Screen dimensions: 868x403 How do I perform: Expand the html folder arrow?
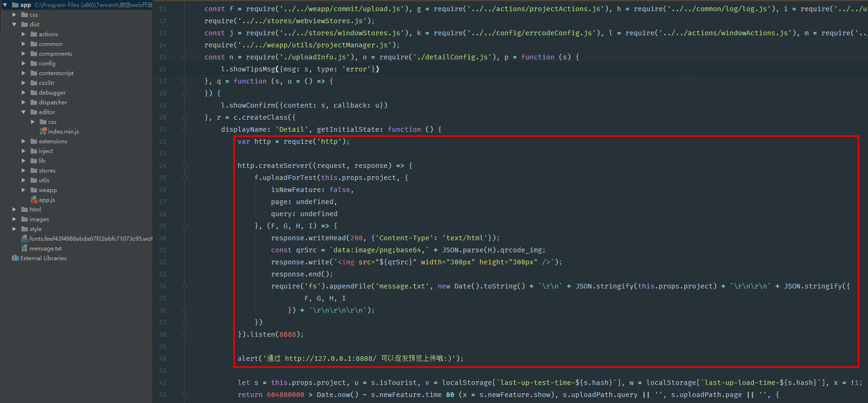point(14,210)
